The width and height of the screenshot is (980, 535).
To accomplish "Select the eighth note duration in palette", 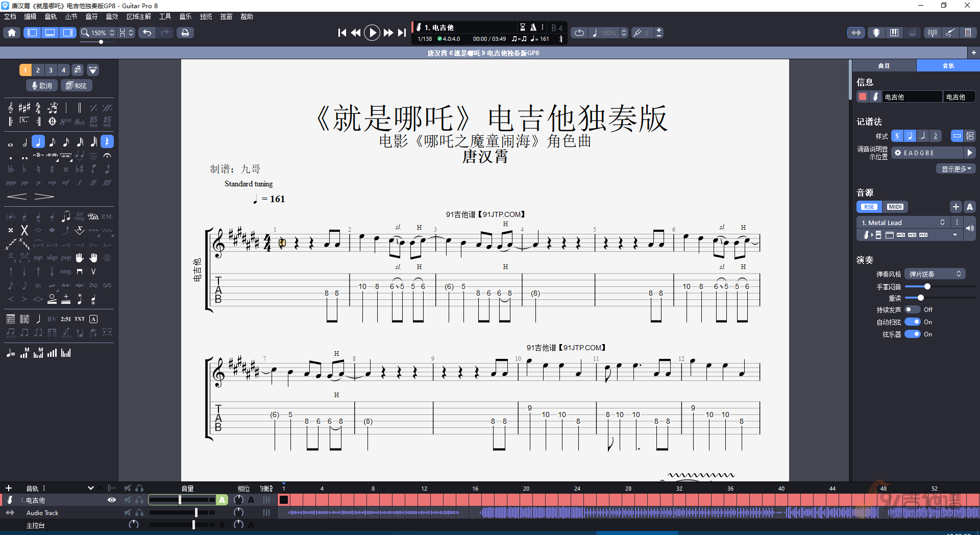I will pyautogui.click(x=52, y=142).
